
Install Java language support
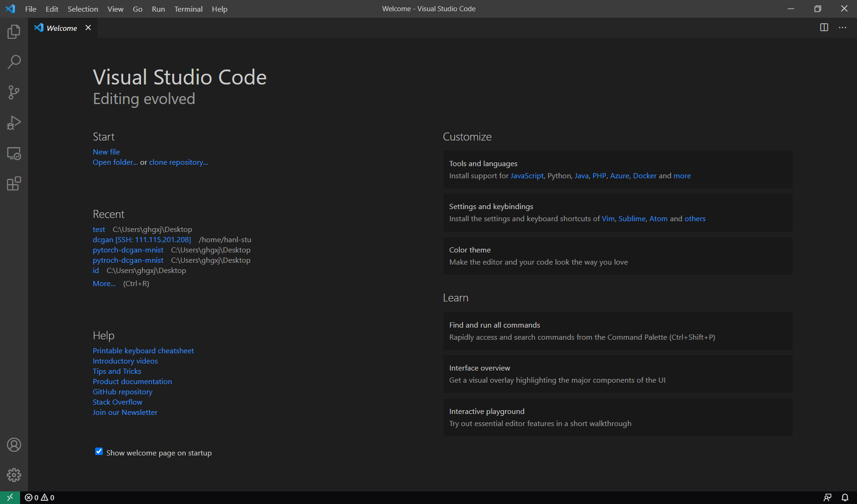tap(582, 176)
